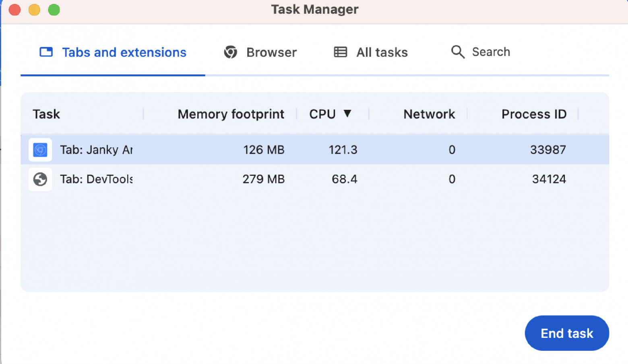
Task: Click process ID 34124 cell
Action: point(549,179)
